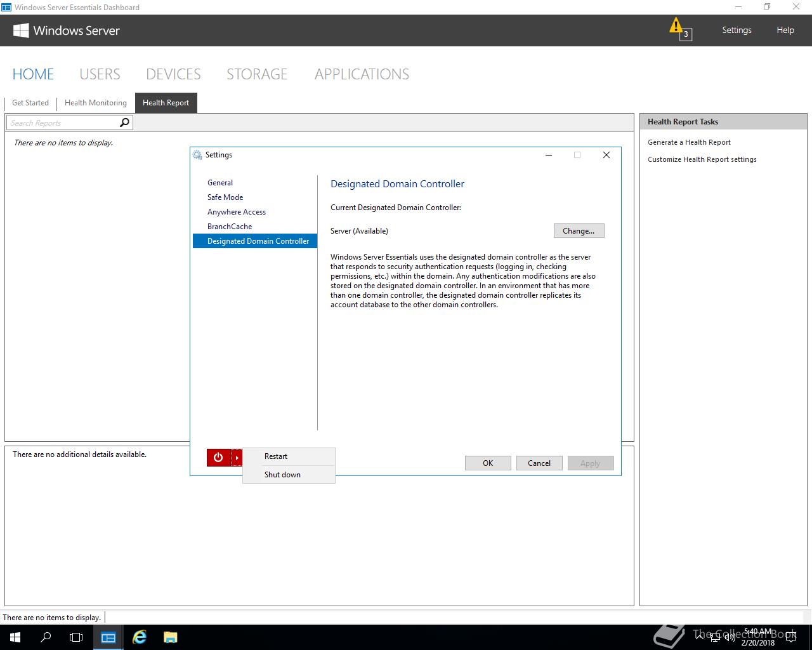Click the Health Report Tasks header
Screen dimensions: 812x650
point(723,122)
